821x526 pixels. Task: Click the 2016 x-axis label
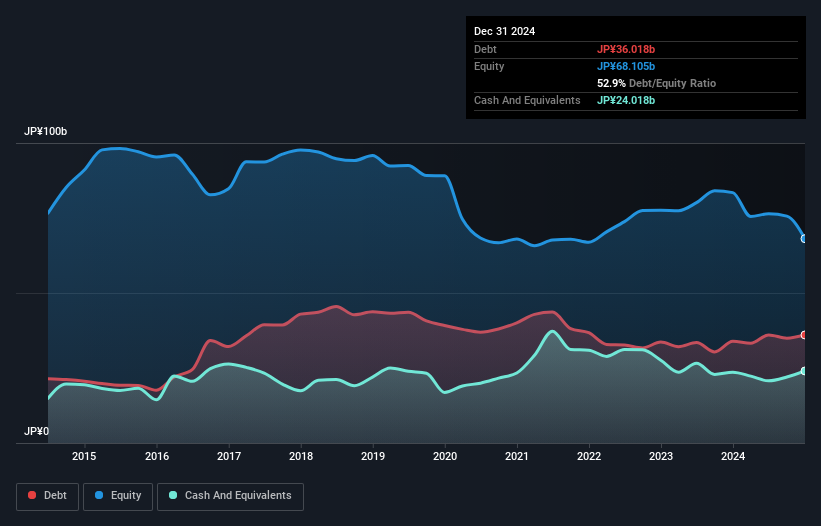click(157, 456)
